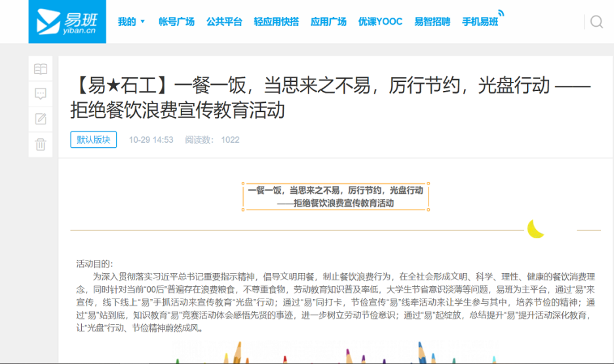This screenshot has width=614, height=364.
Task: Open comments via the speech bubble icon
Action: (41, 94)
